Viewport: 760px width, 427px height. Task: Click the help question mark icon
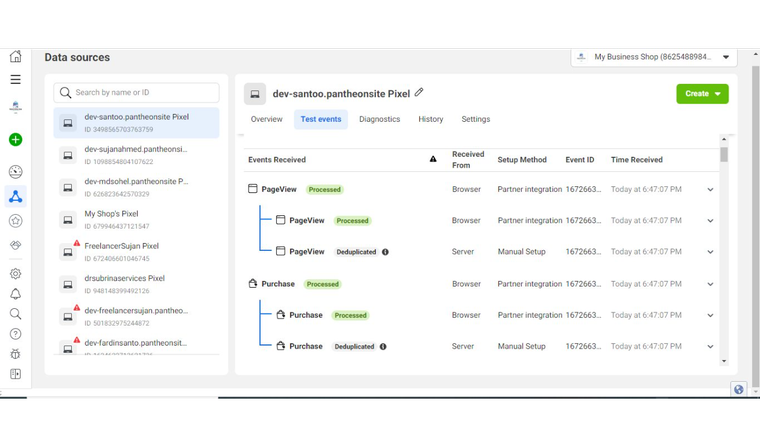point(15,334)
